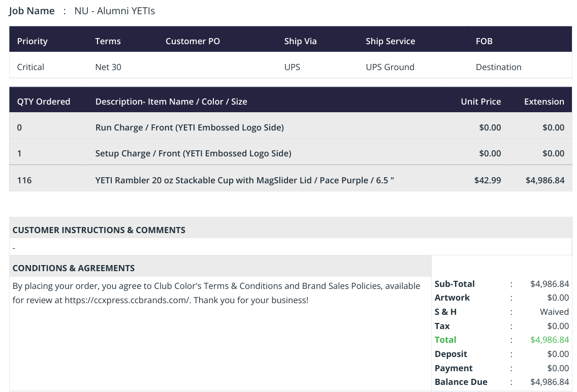Click the 'Artwork' label
The image size is (577, 392).
point(452,298)
